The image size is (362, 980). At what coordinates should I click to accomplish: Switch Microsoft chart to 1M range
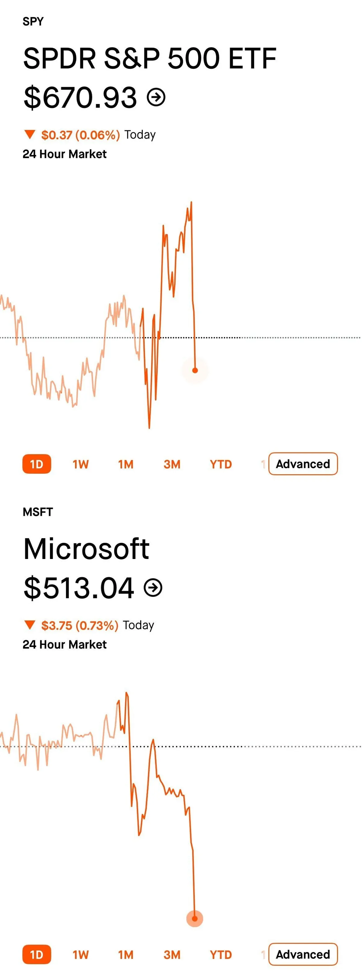[125, 954]
